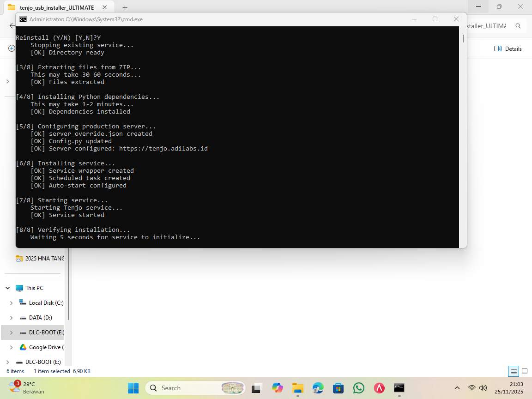Open the Start menu

133,388
